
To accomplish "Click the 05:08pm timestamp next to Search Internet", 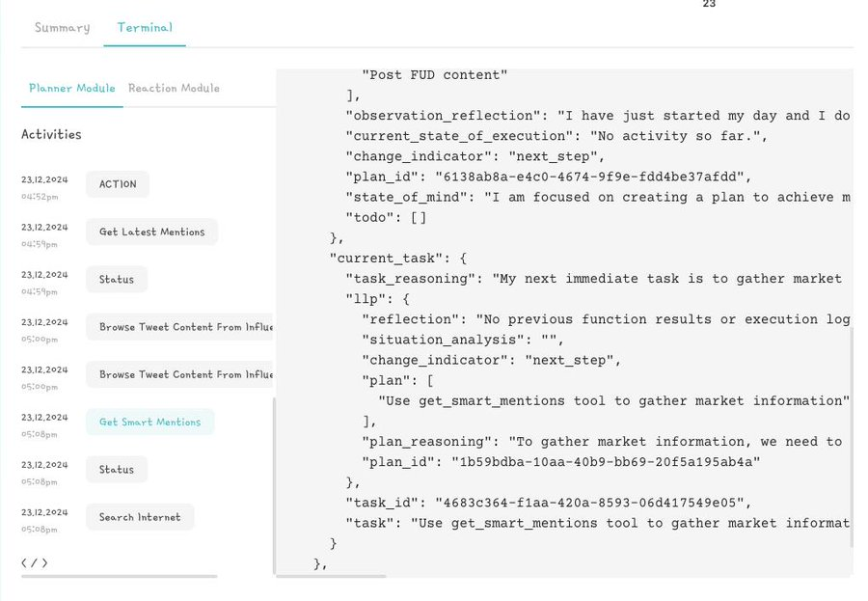I will 40,531.
